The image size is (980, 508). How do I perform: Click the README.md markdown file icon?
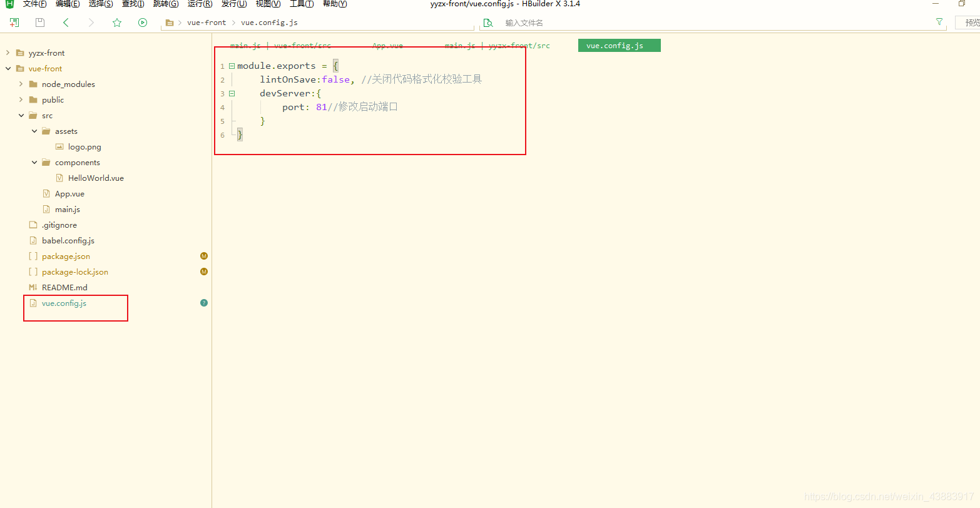coord(33,288)
